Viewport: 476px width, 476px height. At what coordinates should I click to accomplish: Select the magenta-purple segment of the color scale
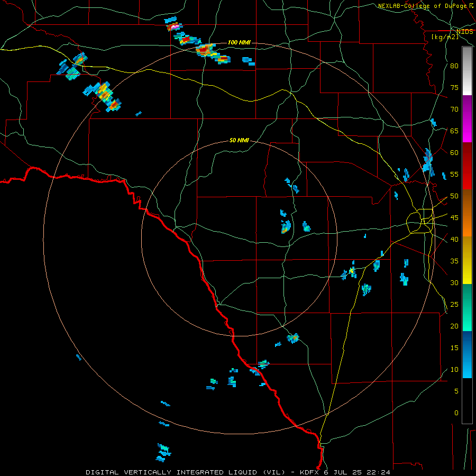467,118
